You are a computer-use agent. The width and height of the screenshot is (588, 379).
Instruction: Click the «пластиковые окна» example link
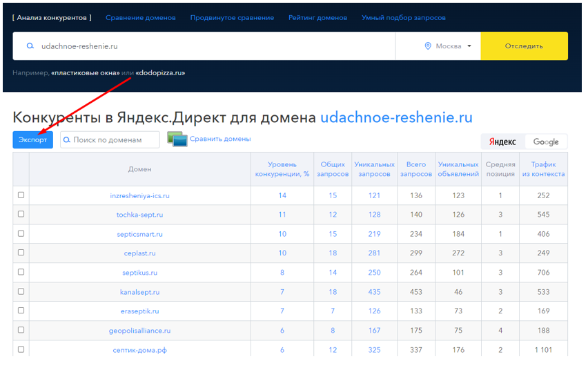pyautogui.click(x=86, y=72)
